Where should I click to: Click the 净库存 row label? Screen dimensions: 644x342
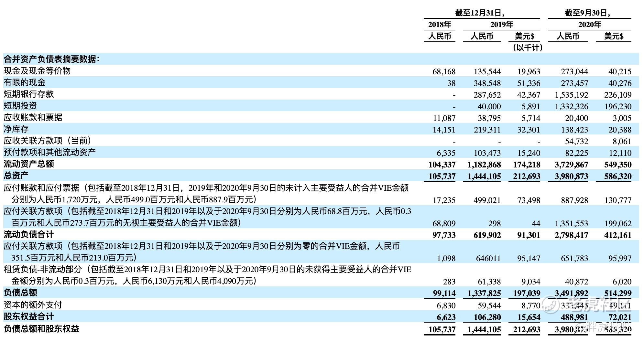coord(16,129)
